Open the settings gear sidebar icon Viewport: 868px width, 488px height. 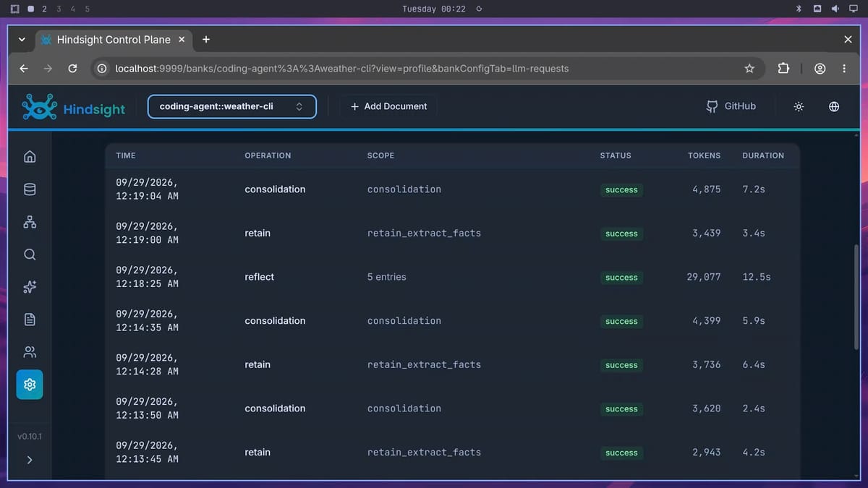[30, 385]
